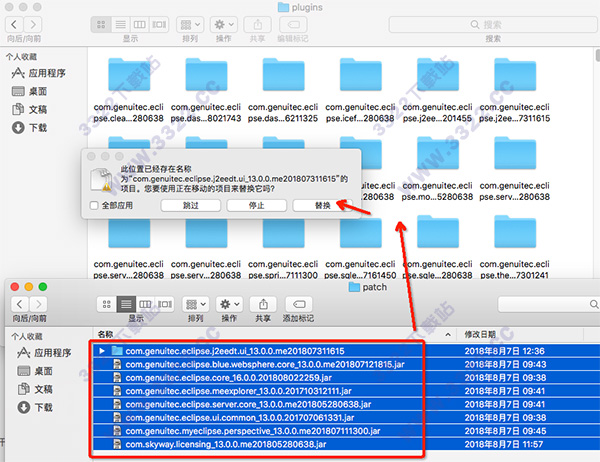This screenshot has width=600, height=462.
Task: Select folder pse.sqle...7161450
Action: (360, 247)
